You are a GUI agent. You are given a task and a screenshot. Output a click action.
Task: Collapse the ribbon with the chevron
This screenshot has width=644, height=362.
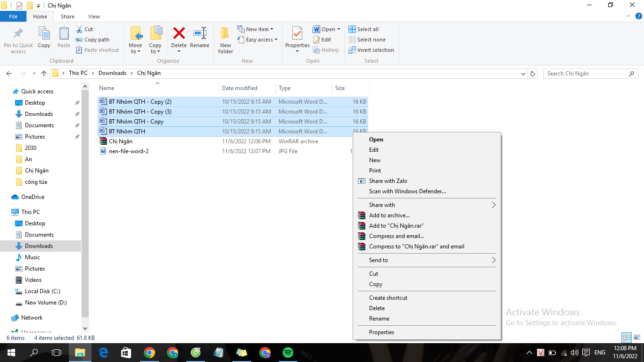[628, 16]
